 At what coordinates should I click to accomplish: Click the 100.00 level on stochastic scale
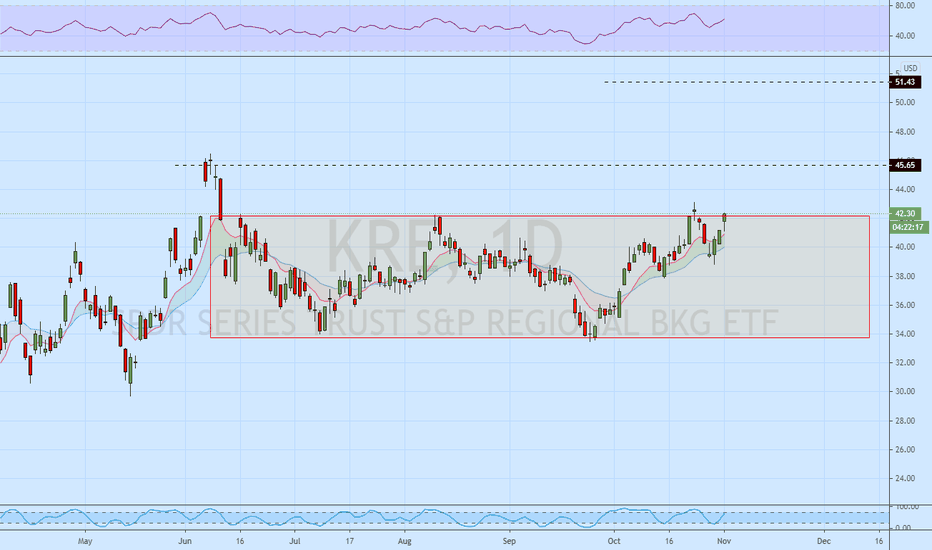point(907,507)
